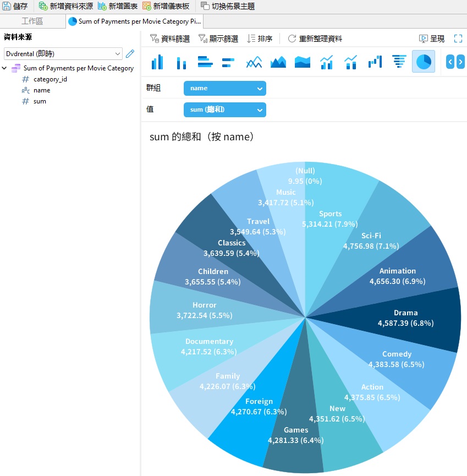Image resolution: width=467 pixels, height=476 pixels.
Task: Choose the area chart type
Action: point(278,61)
